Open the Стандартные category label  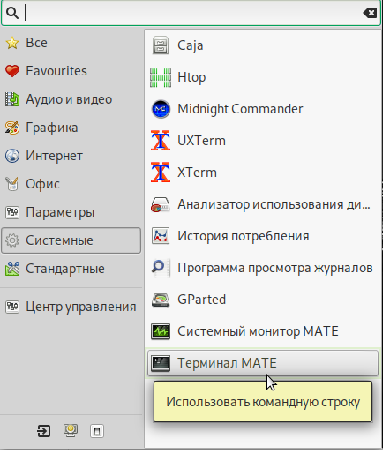tap(65, 269)
